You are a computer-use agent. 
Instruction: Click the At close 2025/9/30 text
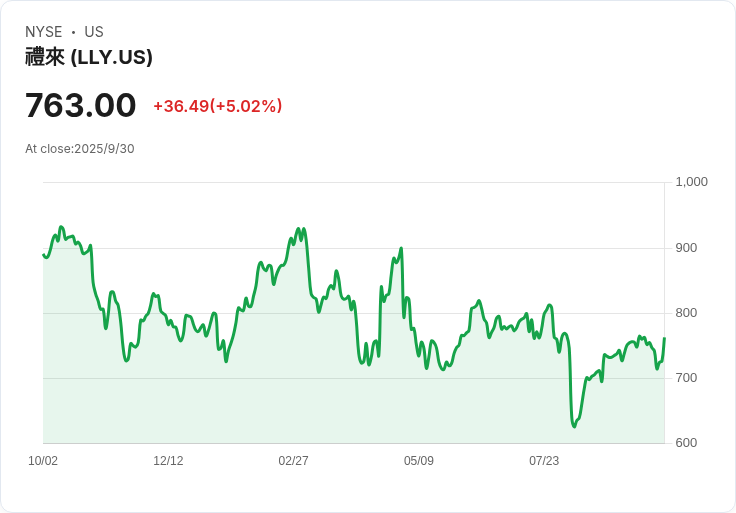coord(80,149)
